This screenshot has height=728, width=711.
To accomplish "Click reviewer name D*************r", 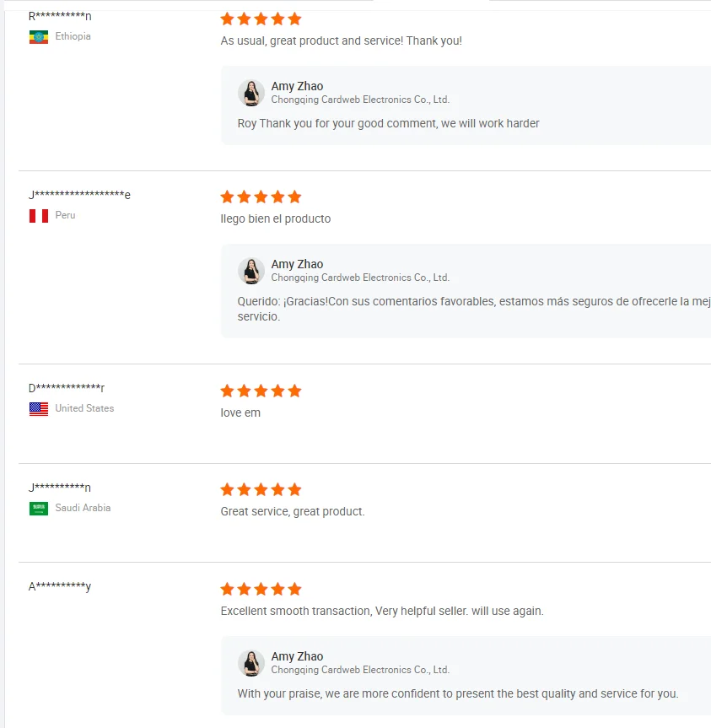I will coord(67,388).
